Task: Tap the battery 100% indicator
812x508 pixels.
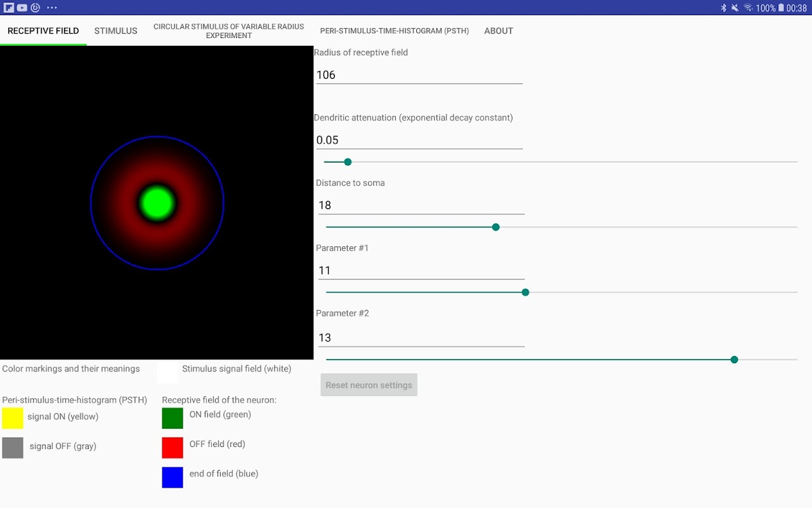Action: click(x=770, y=8)
